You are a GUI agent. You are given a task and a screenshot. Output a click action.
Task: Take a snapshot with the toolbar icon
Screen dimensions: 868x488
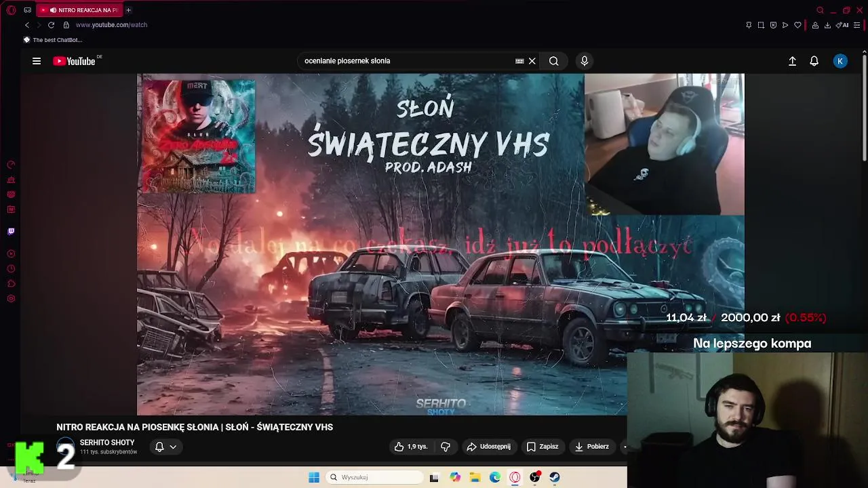(761, 25)
